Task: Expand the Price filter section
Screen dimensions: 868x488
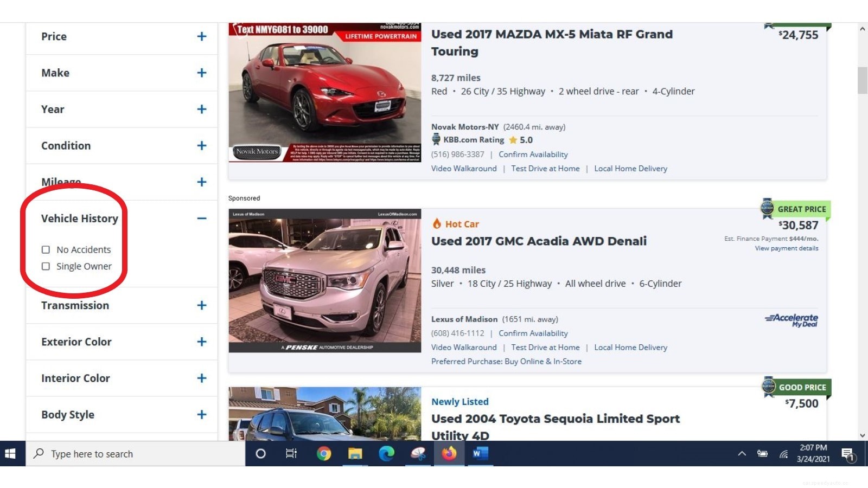Action: (202, 36)
